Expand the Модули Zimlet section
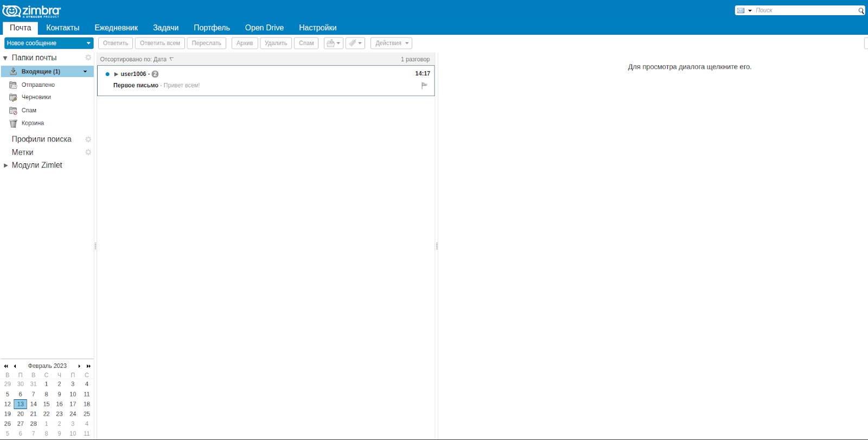 [6, 165]
